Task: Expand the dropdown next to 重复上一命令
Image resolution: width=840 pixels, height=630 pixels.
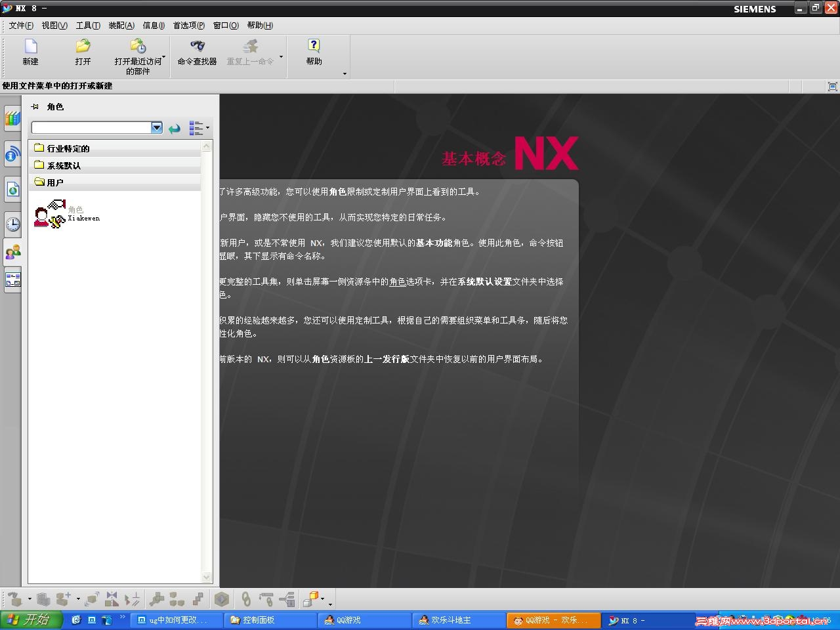Action: [x=281, y=56]
